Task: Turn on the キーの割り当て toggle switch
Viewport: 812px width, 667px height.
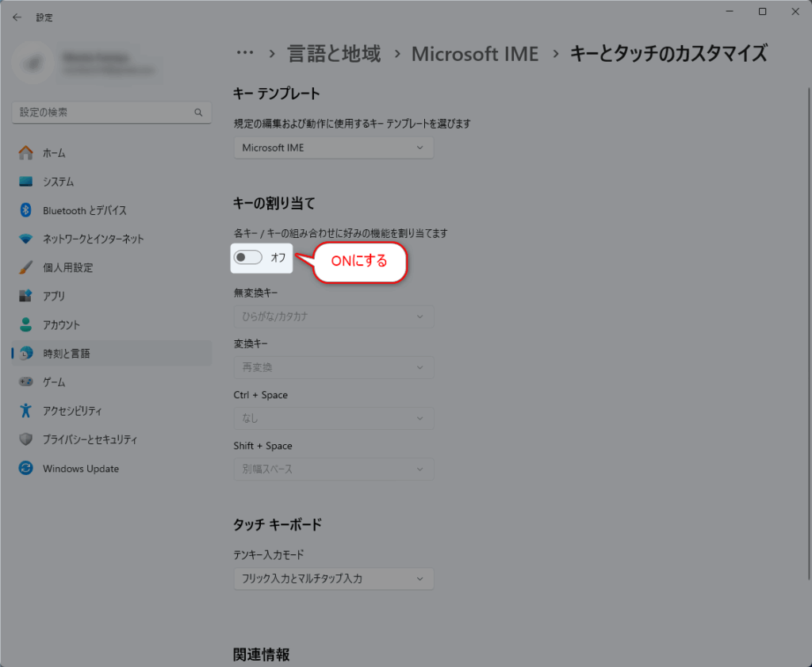Action: click(x=248, y=258)
